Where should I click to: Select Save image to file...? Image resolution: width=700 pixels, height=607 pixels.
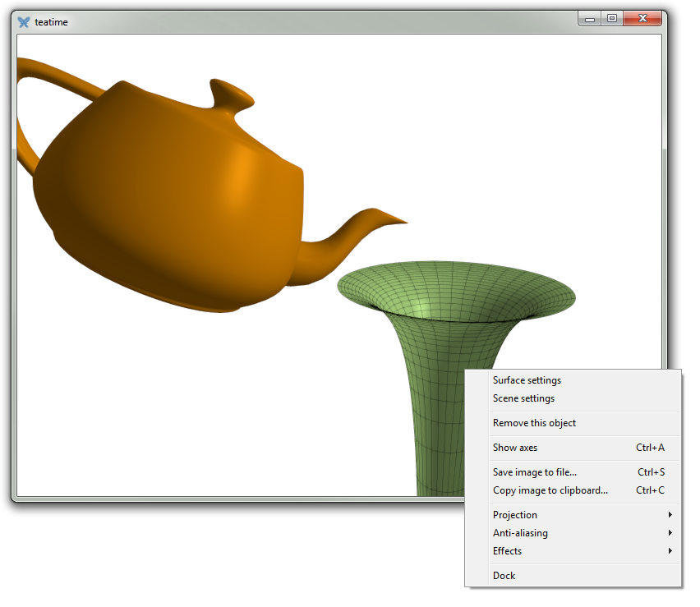[534, 472]
